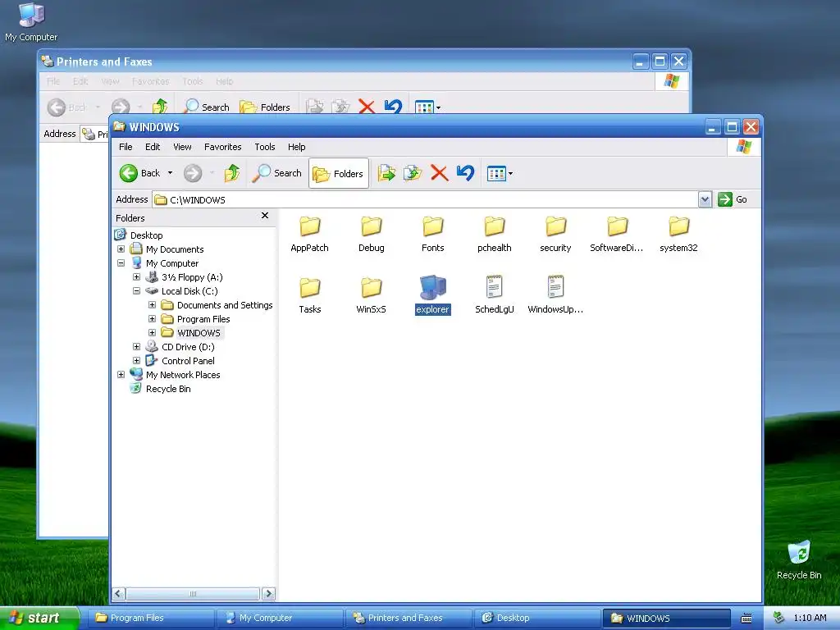Click Folders button in Printers and Faxes window
Viewport: 840px width, 630px height.
[x=265, y=107]
